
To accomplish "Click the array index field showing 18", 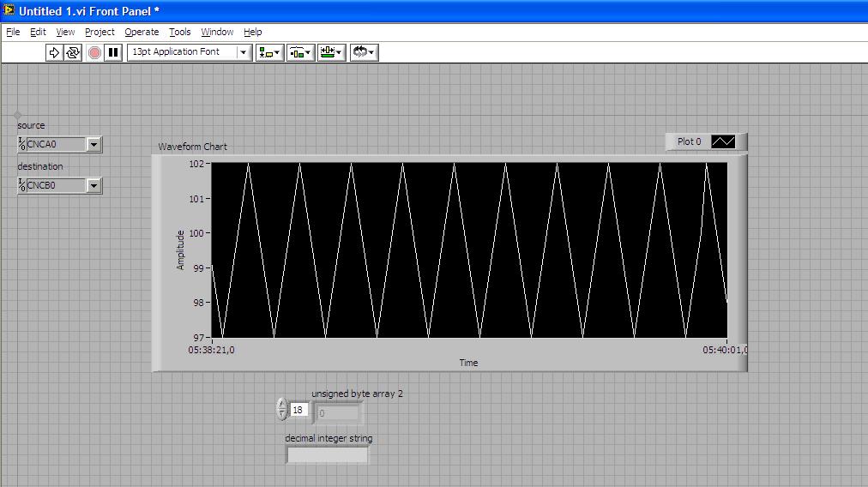I will [299, 410].
